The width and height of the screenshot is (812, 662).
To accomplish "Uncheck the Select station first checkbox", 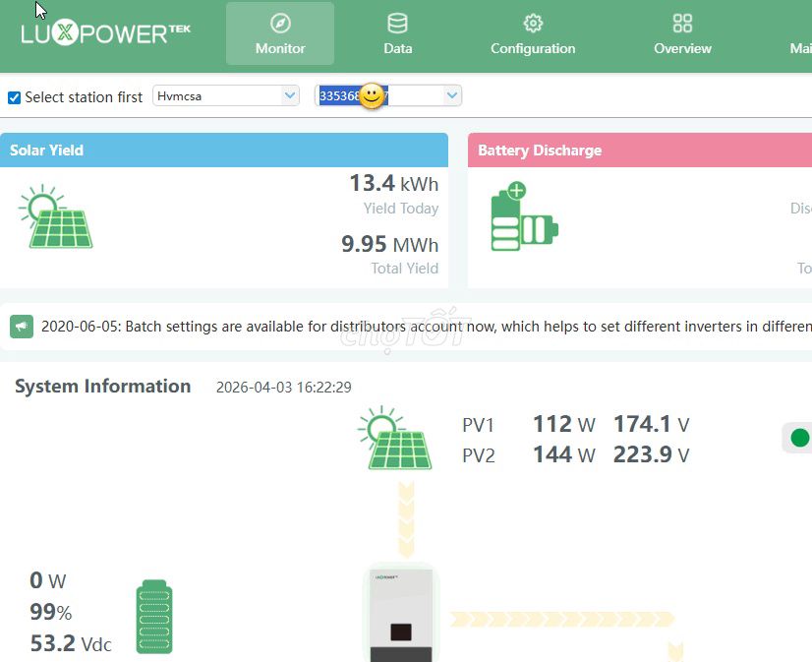I will (x=13, y=96).
